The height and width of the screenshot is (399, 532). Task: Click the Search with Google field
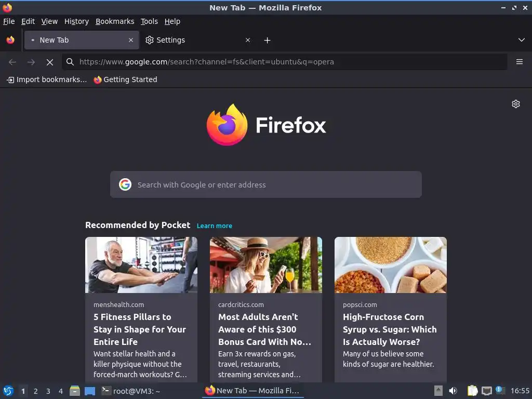tap(265, 184)
